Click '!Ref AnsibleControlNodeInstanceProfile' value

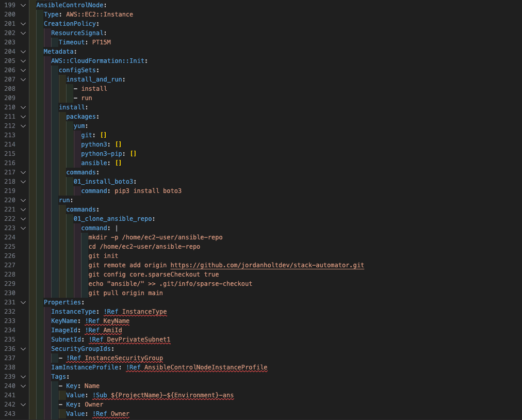[x=197, y=367]
